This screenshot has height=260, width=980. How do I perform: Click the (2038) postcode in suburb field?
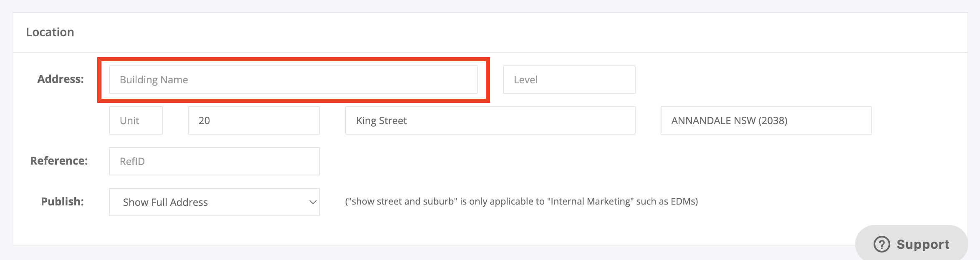(x=773, y=120)
